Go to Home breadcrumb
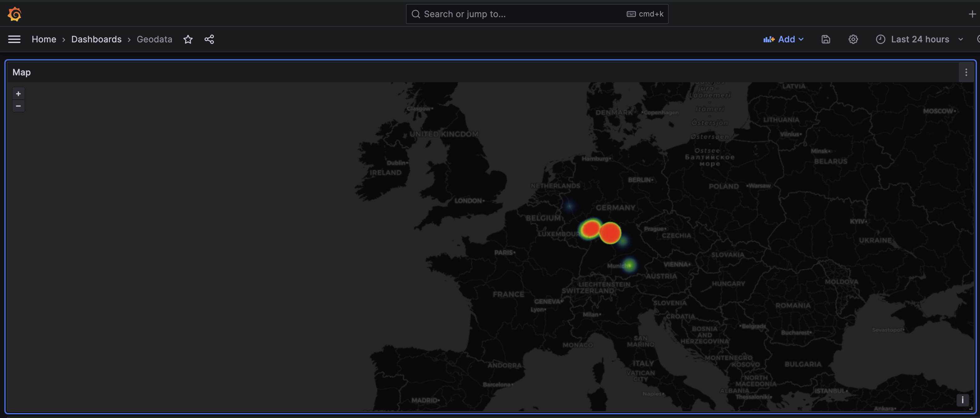 (x=44, y=39)
